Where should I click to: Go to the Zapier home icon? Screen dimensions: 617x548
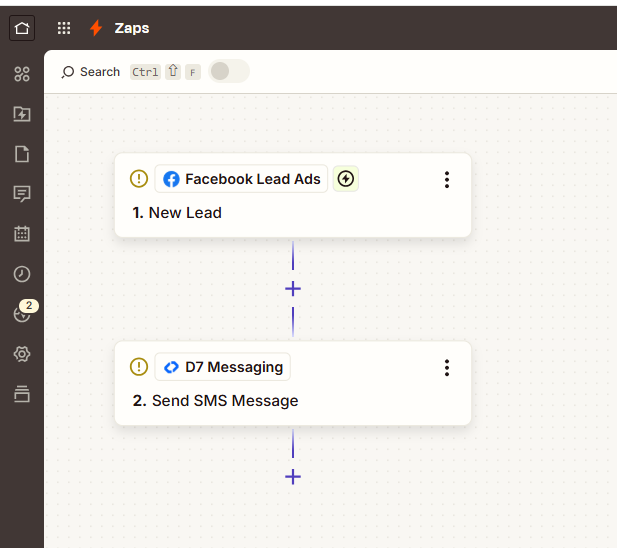tap(22, 28)
